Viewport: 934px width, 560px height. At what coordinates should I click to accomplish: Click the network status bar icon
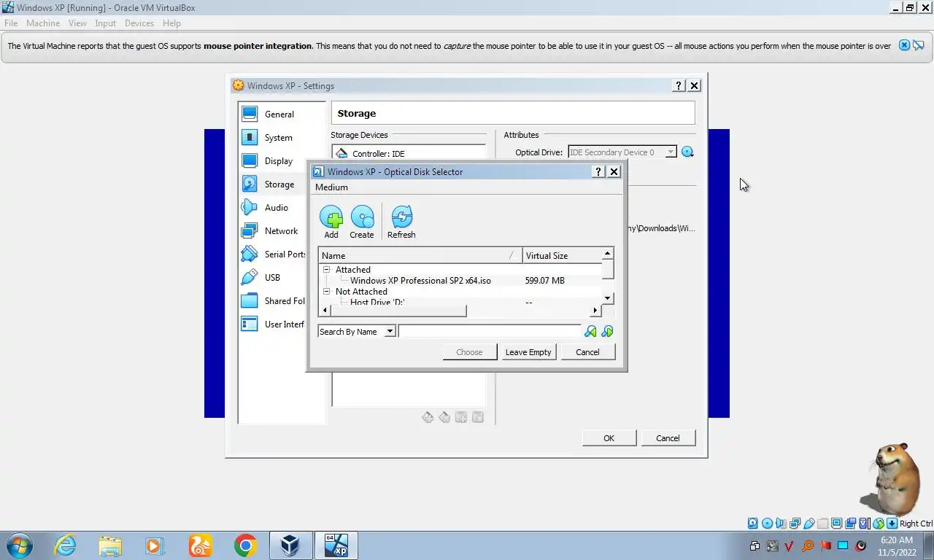[x=795, y=524]
